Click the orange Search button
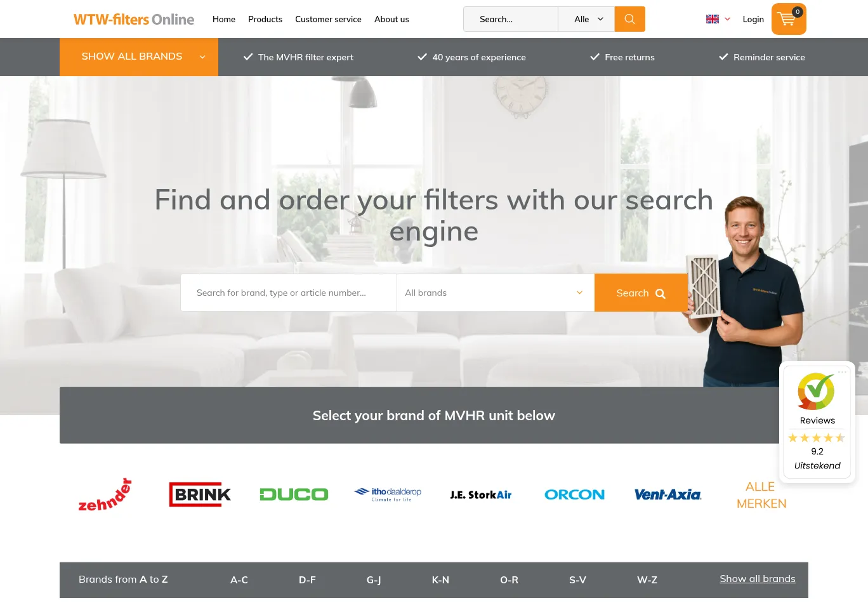This screenshot has height=603, width=868. 641,293
